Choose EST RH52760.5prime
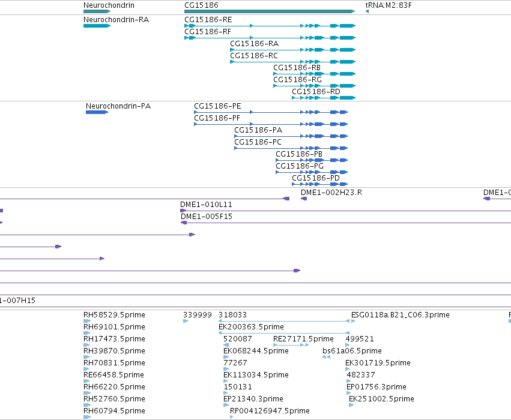 pos(114,399)
